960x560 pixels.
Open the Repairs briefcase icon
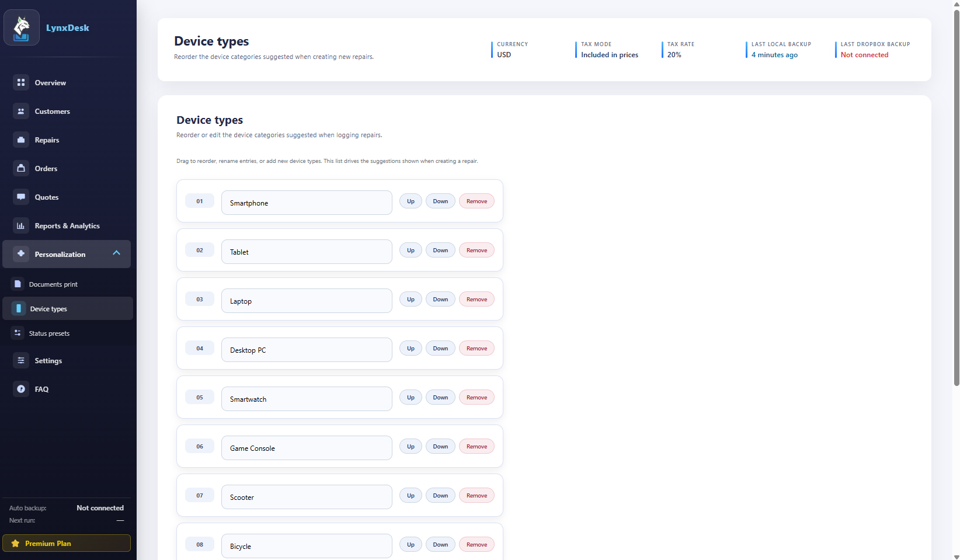[21, 140]
